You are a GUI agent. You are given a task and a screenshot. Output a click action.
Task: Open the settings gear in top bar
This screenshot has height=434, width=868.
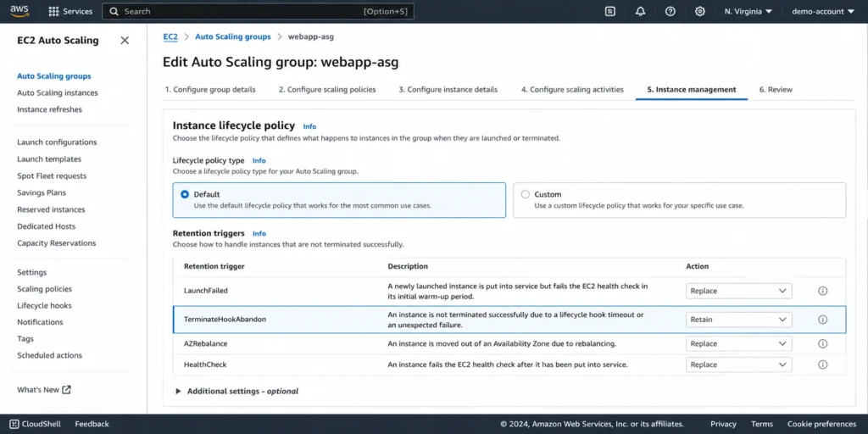point(700,12)
